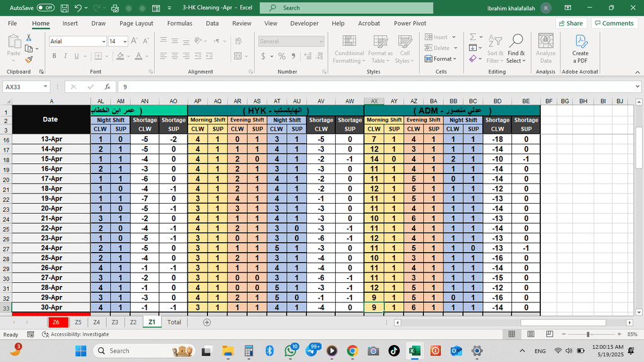Viewport: 644px width, 362px height.
Task: Click the Share button
Action: click(570, 23)
